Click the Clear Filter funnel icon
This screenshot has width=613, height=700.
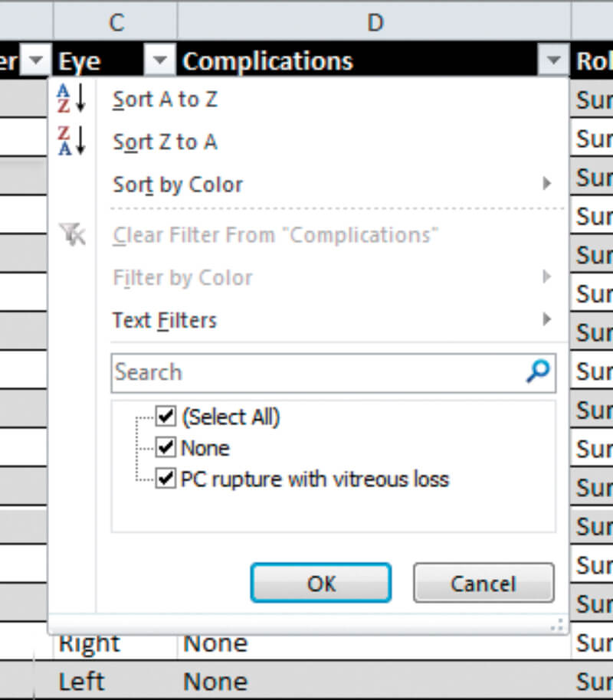tap(72, 234)
